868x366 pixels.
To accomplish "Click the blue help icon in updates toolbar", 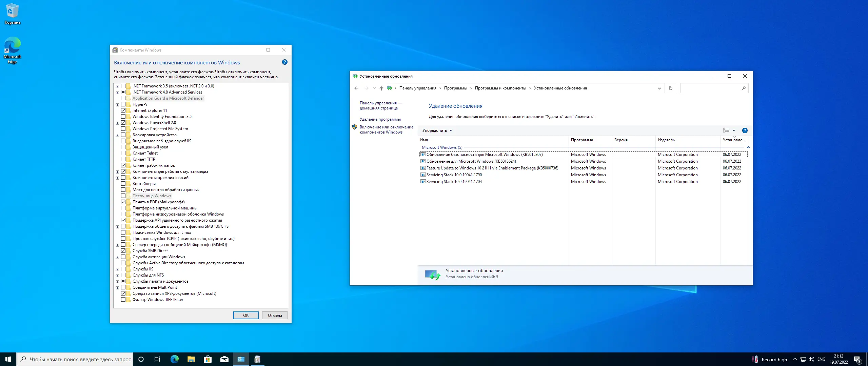I will pyautogui.click(x=745, y=130).
